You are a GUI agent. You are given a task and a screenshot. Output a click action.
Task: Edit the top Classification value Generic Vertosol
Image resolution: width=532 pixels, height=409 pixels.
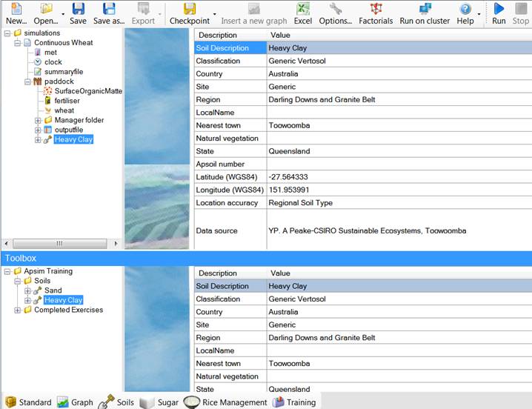tap(399, 61)
